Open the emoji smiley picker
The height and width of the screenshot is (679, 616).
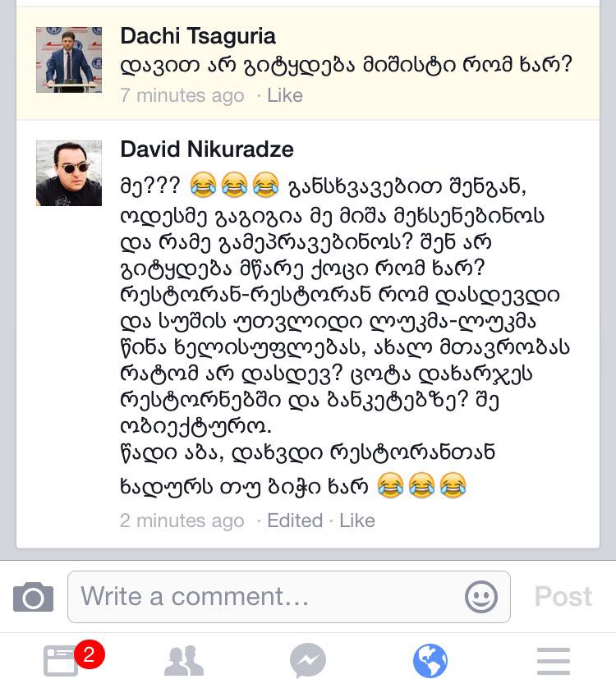(x=480, y=597)
